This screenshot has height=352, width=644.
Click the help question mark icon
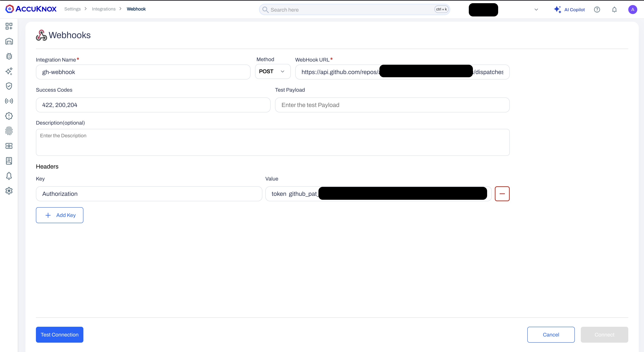[x=597, y=10]
